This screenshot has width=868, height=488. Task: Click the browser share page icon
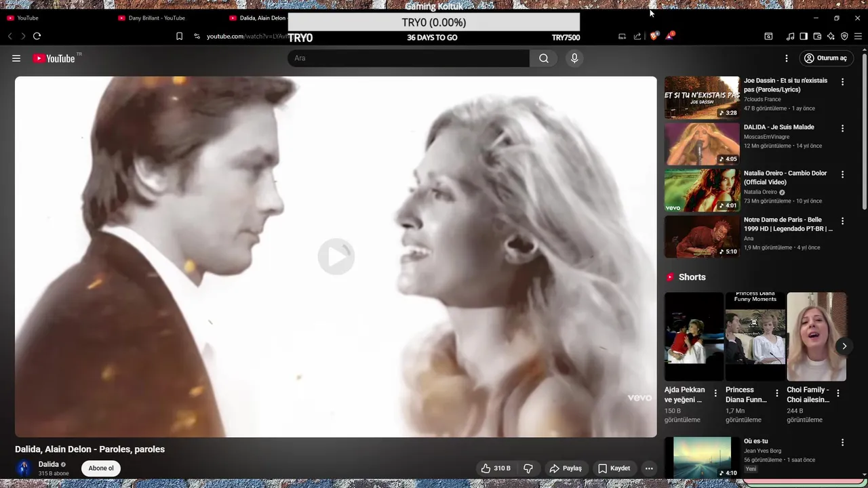[637, 37]
